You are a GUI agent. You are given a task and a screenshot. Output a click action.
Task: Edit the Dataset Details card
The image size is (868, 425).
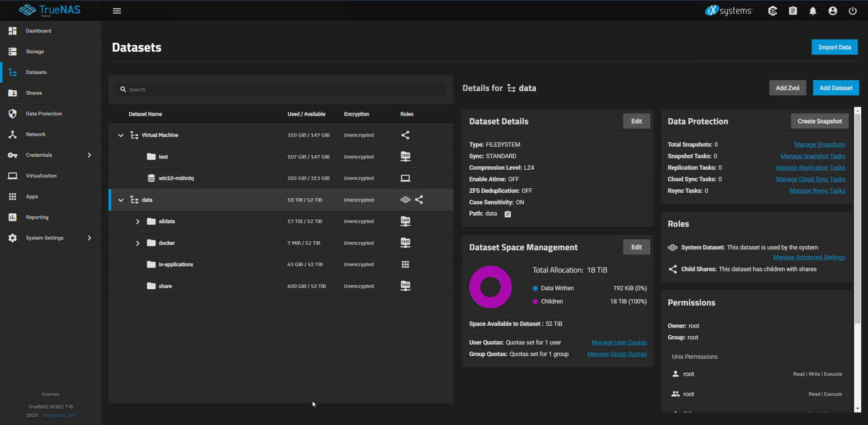pos(637,121)
